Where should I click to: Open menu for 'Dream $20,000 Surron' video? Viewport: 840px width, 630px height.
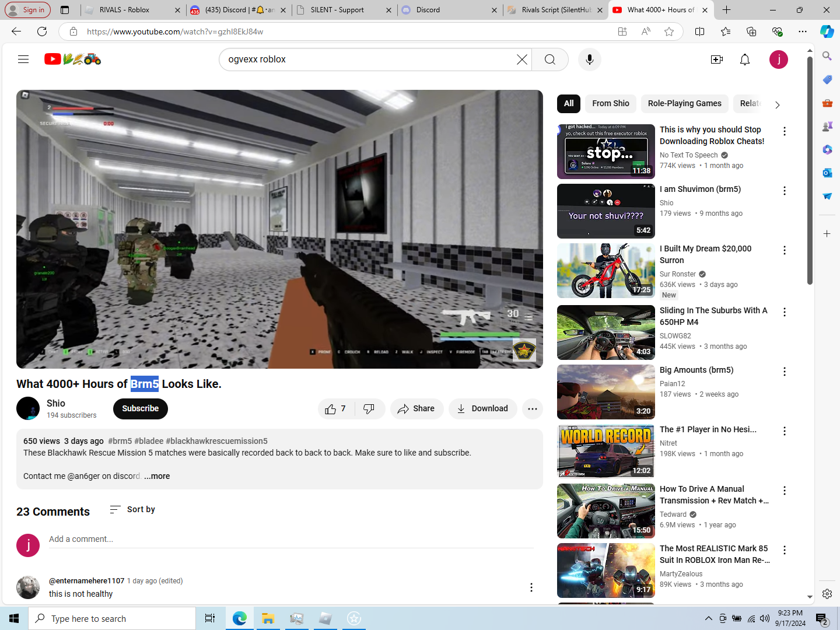pyautogui.click(x=785, y=250)
